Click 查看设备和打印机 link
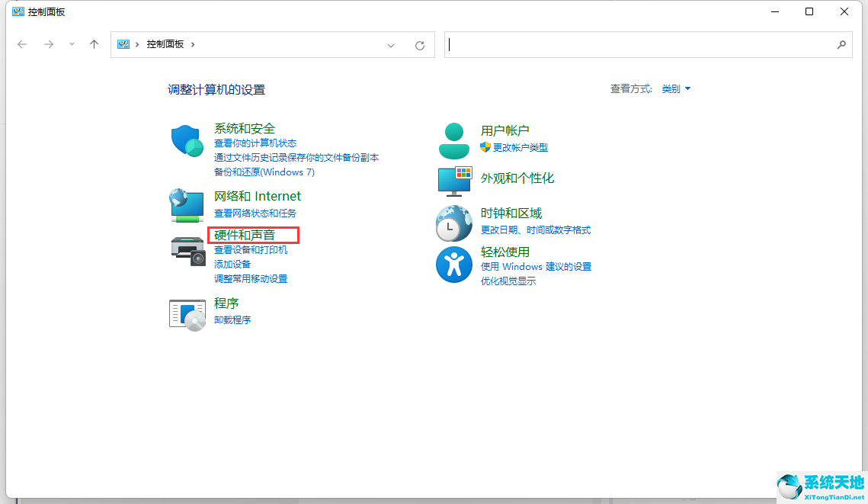 coord(251,249)
